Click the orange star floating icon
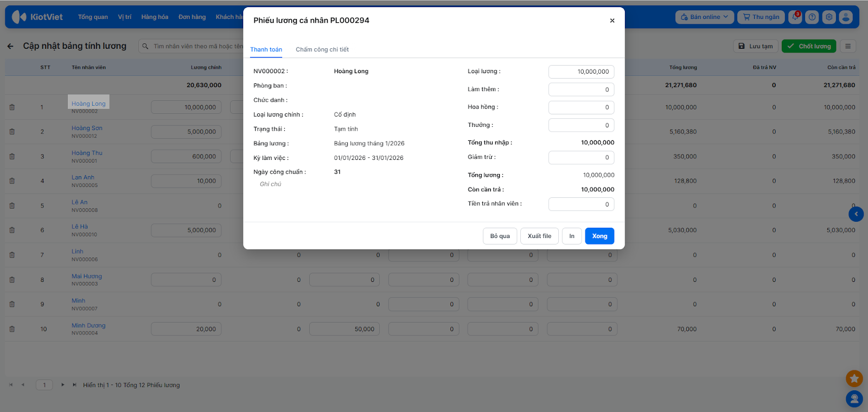This screenshot has height=412, width=868. tap(854, 378)
